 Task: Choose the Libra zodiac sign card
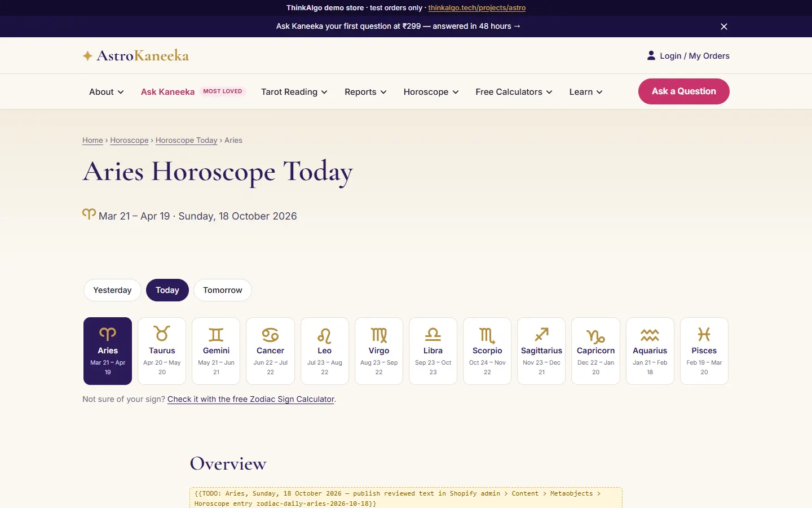pos(433,351)
